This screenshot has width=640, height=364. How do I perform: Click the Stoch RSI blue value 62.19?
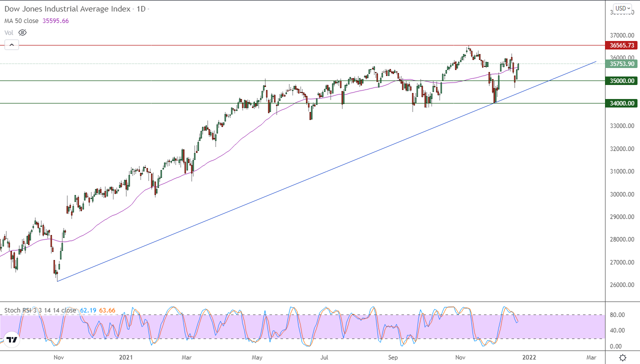coord(87,310)
